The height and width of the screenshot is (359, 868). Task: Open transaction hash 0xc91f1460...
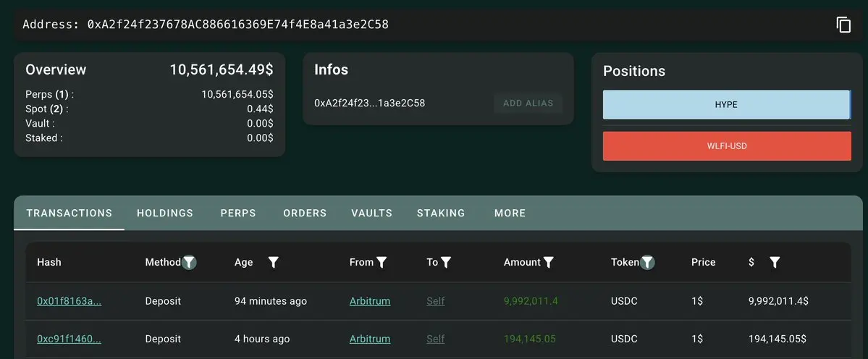tap(69, 339)
